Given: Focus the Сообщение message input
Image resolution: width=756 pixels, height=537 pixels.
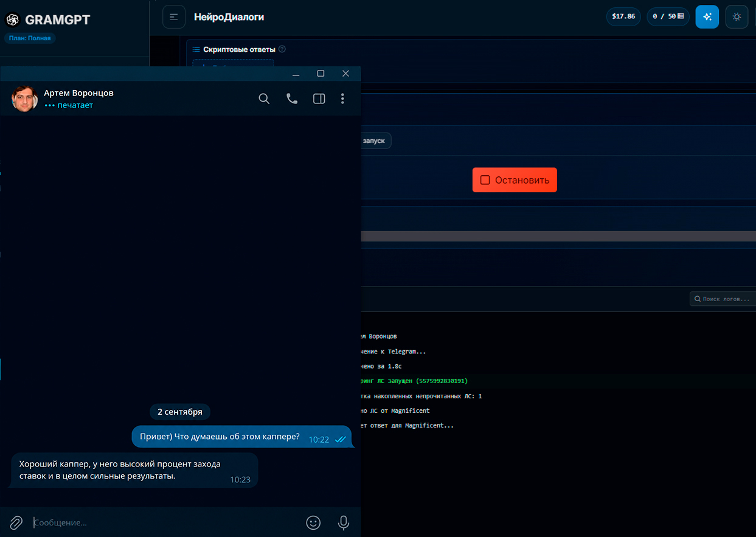Looking at the screenshot, I should pos(165,522).
